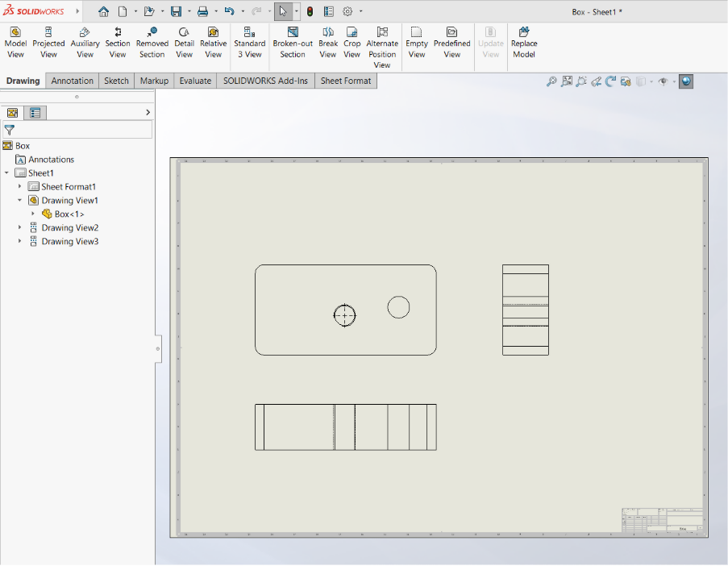The height and width of the screenshot is (566, 728).
Task: Start a Section View
Action: tap(118, 43)
